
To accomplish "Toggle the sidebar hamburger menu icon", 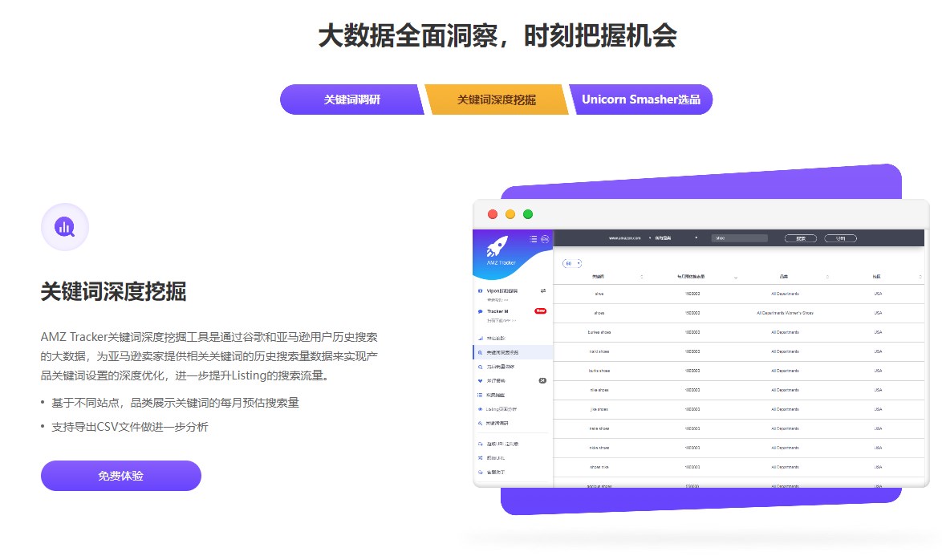I will tap(533, 239).
